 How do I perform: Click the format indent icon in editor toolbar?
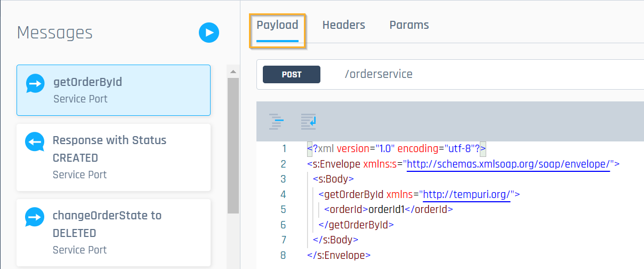276,122
